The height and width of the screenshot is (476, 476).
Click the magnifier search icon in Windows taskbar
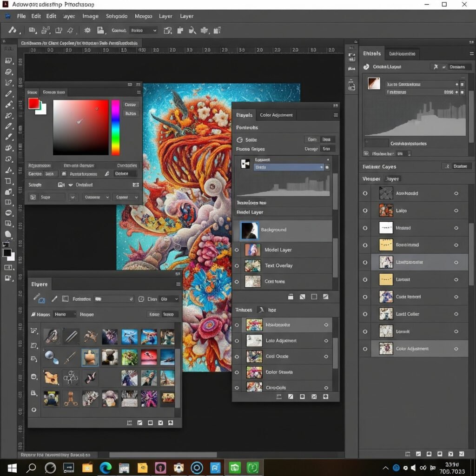[x=31, y=467]
